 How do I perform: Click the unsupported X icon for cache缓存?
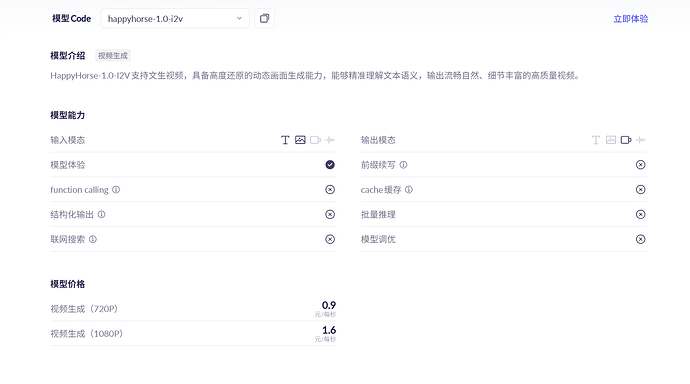point(641,190)
